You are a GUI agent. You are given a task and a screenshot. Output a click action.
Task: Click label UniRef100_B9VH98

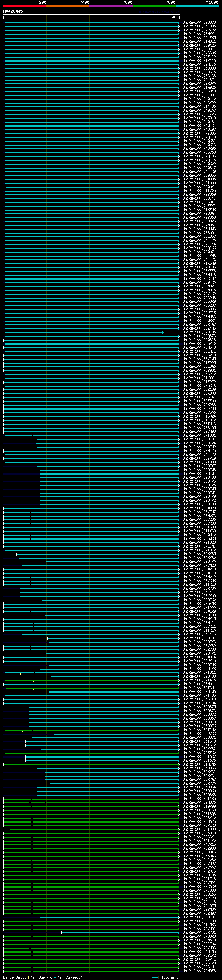(199, 431)
